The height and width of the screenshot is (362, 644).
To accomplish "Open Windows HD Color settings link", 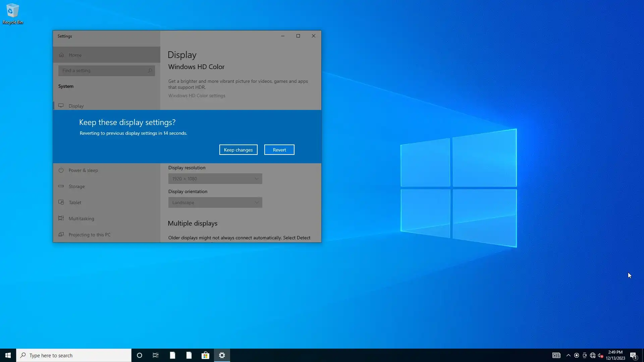I will click(197, 96).
